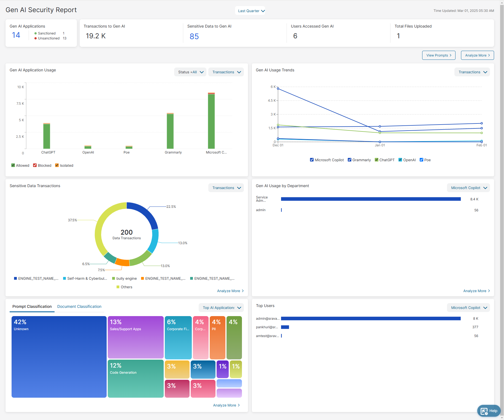Click the Self-Harm & Cyberbul... legend swatch
Screen dimensions: 504x420
point(64,278)
